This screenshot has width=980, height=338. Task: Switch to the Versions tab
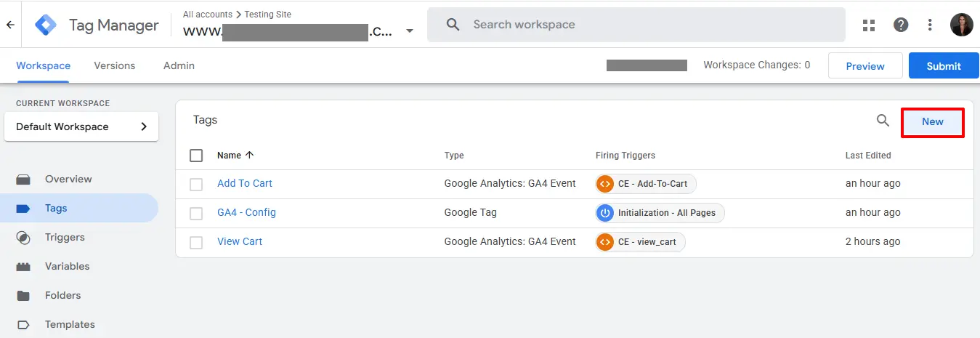tap(115, 65)
